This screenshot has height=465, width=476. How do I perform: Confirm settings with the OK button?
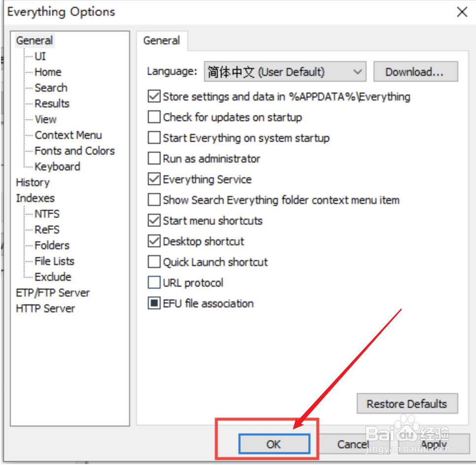pos(274,444)
